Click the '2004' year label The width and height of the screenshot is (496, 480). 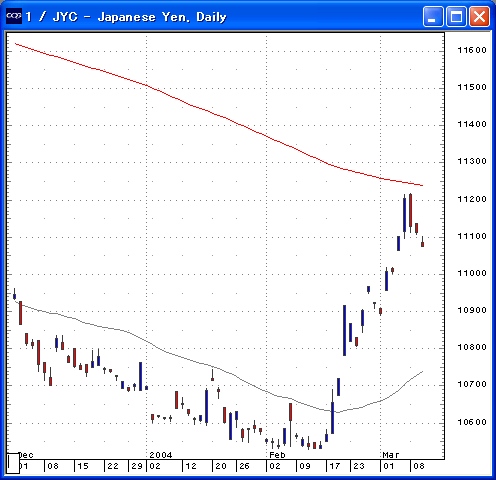tap(161, 455)
